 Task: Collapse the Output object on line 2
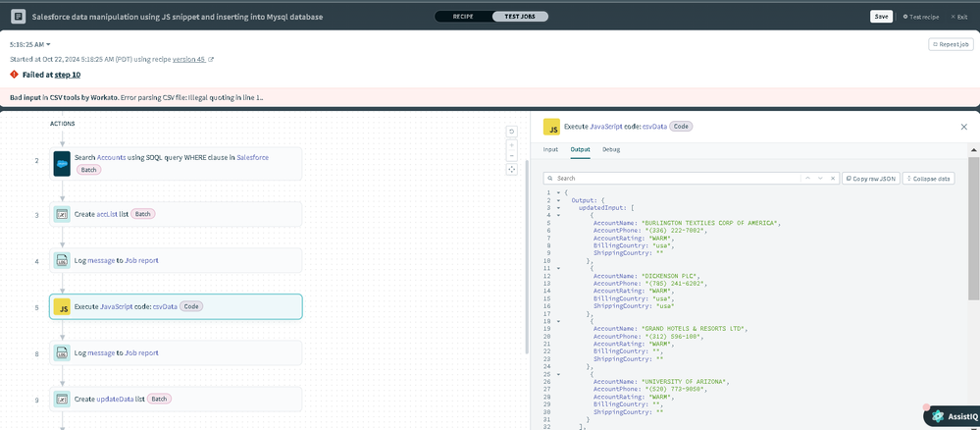[558, 200]
